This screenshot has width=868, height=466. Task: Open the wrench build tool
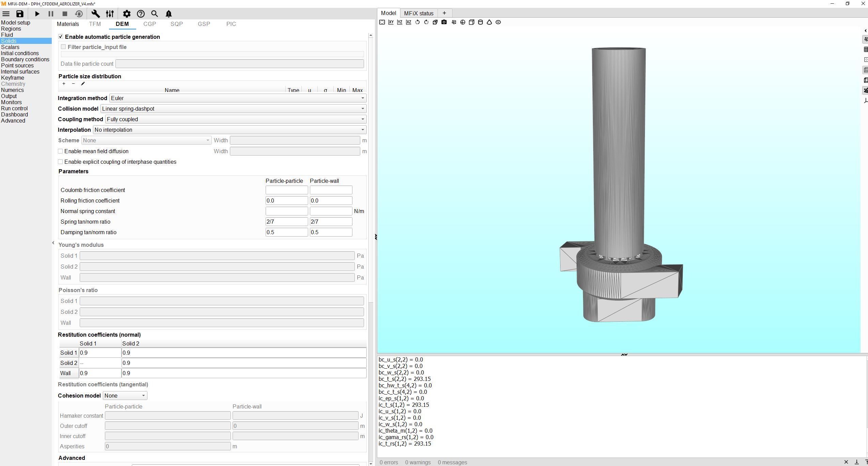[96, 14]
